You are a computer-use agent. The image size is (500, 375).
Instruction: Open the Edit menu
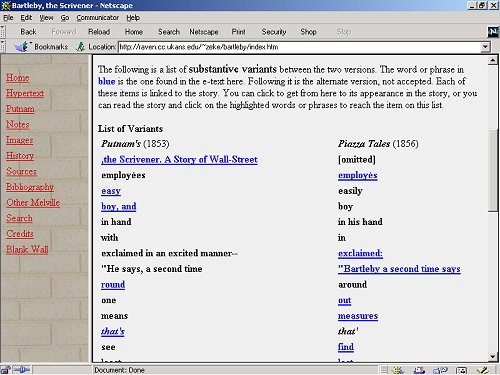coord(26,18)
